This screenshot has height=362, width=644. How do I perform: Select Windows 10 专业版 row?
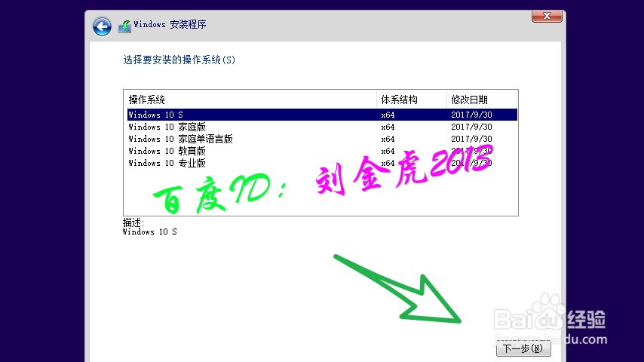[322, 163]
